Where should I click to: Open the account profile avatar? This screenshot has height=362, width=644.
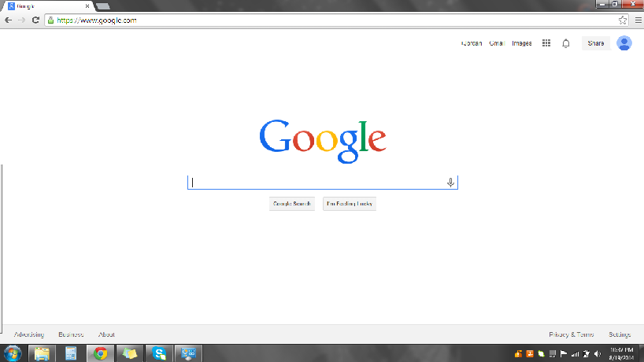point(624,43)
